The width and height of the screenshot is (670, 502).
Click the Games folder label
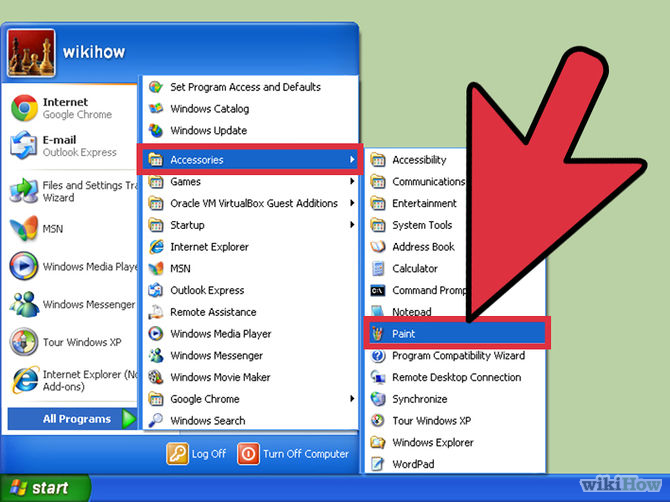(x=185, y=182)
